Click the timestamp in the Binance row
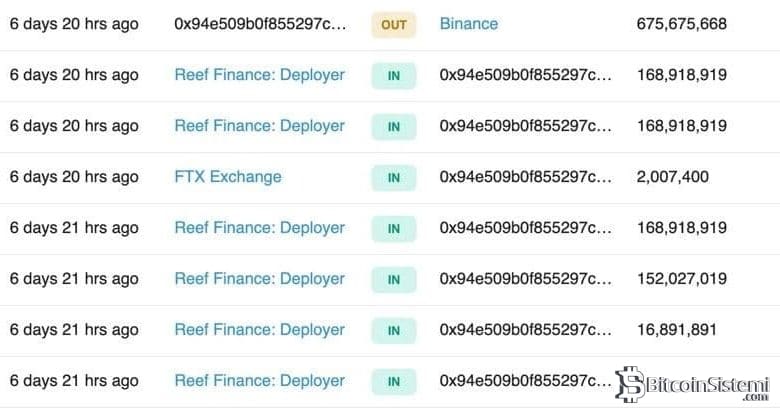The height and width of the screenshot is (414, 780). pyautogui.click(x=74, y=23)
